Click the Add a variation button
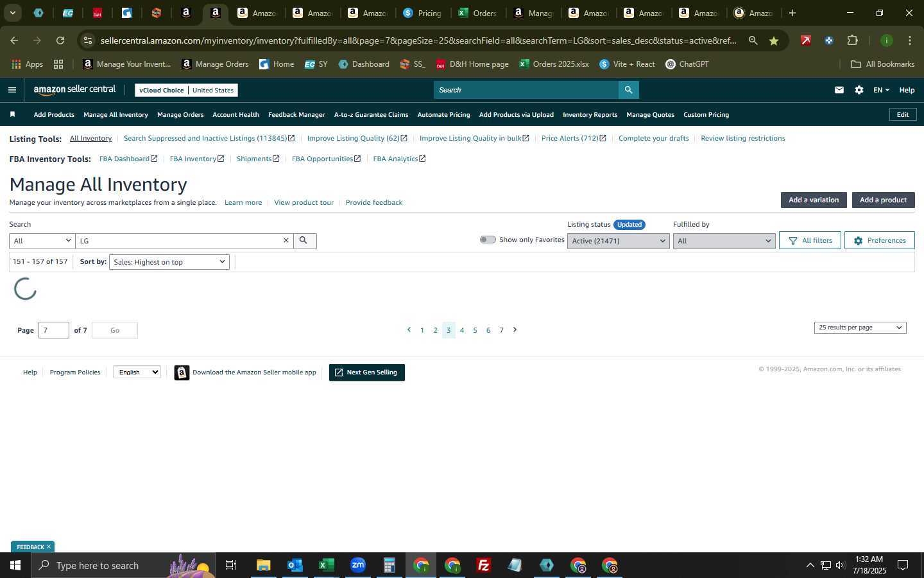 click(x=814, y=200)
